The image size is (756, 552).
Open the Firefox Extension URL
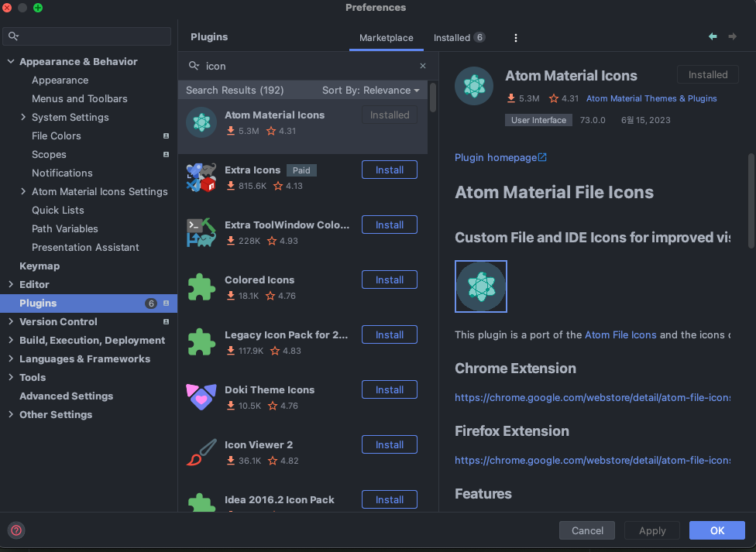pos(593,461)
